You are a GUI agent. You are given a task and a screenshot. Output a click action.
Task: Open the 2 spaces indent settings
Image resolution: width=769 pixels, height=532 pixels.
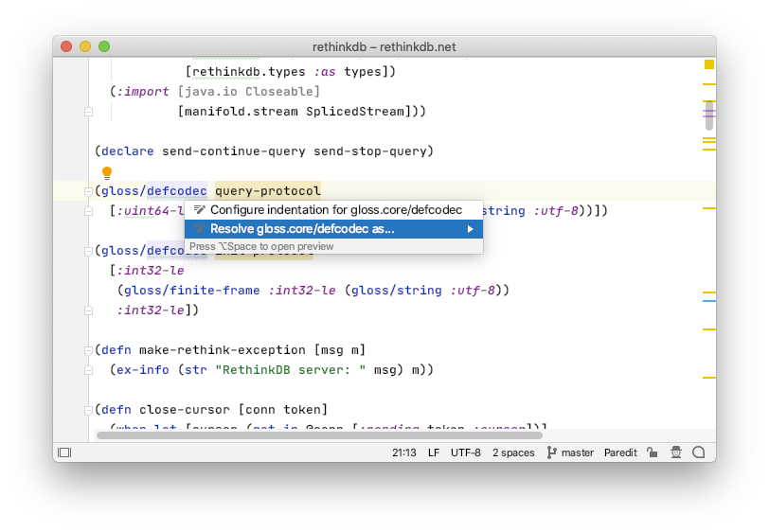513,452
